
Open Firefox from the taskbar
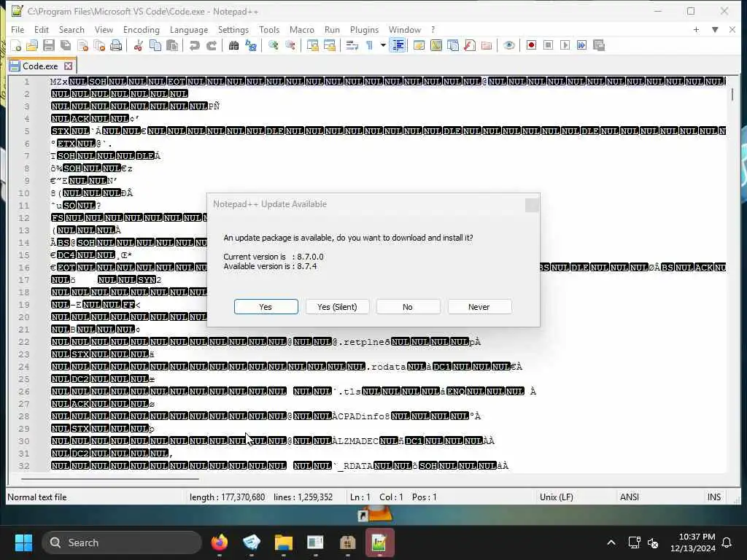coord(219,542)
